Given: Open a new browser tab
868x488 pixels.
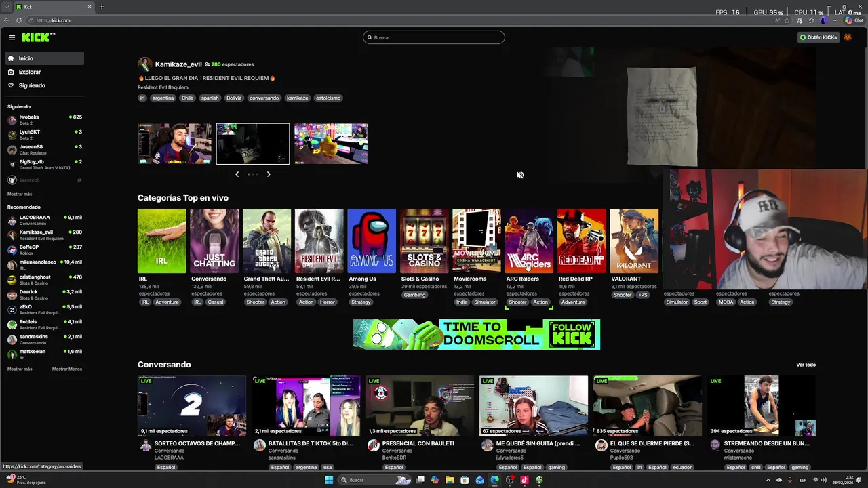Looking at the screenshot, I should (101, 7).
